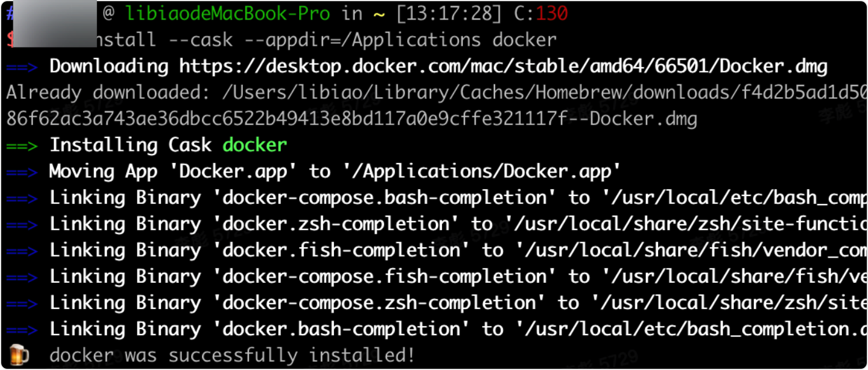
Task: Click the arrow before Moving App line
Action: 22,172
